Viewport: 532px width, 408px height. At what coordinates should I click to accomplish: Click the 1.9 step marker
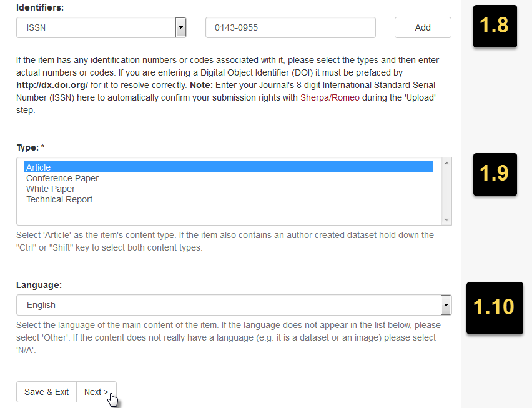(495, 174)
